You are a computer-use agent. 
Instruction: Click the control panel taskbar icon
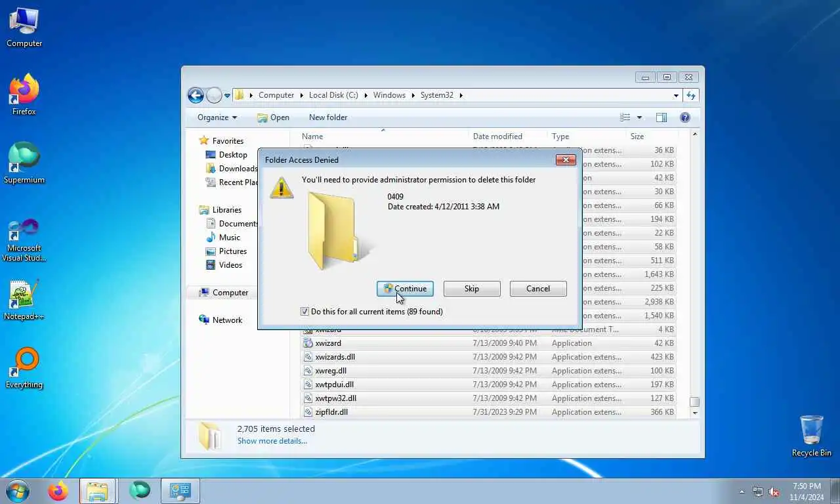click(180, 491)
